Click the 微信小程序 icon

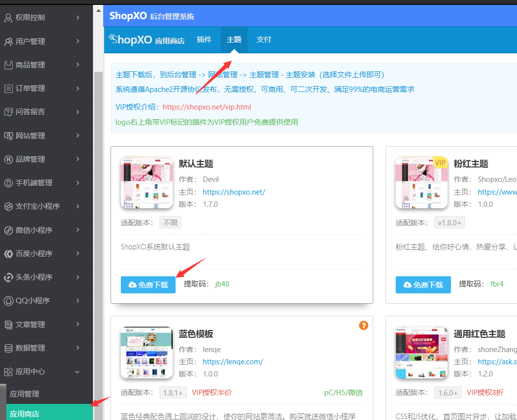click(x=8, y=230)
